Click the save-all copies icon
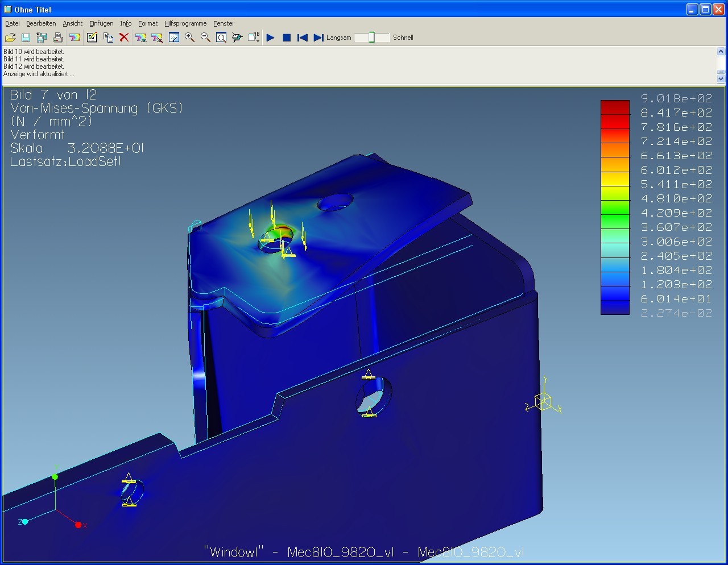The height and width of the screenshot is (565, 728). [x=42, y=38]
